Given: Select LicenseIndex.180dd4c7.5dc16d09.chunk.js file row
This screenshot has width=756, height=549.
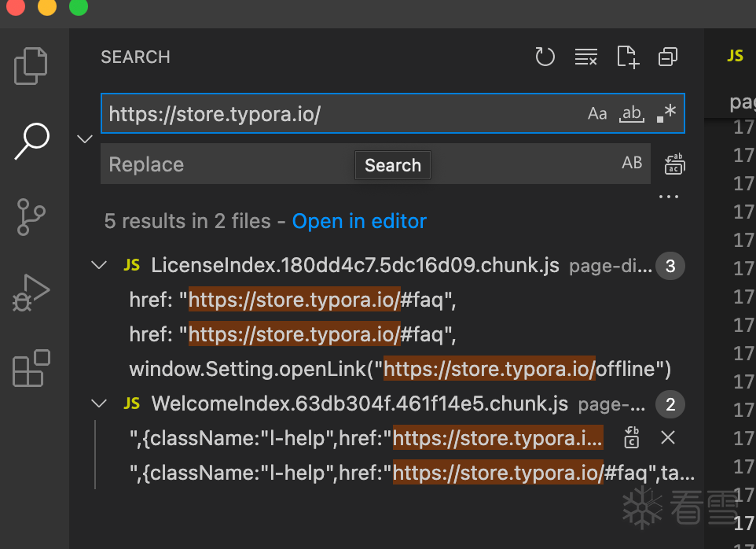Looking at the screenshot, I should coord(387,265).
